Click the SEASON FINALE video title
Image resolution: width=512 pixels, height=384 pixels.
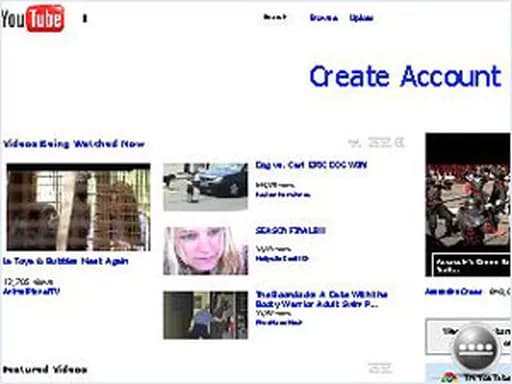click(x=290, y=230)
